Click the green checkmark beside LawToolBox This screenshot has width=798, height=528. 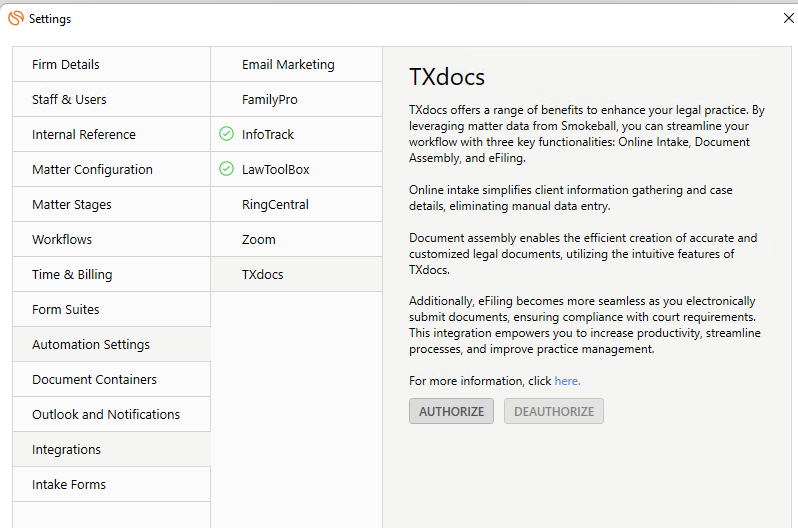click(x=226, y=169)
